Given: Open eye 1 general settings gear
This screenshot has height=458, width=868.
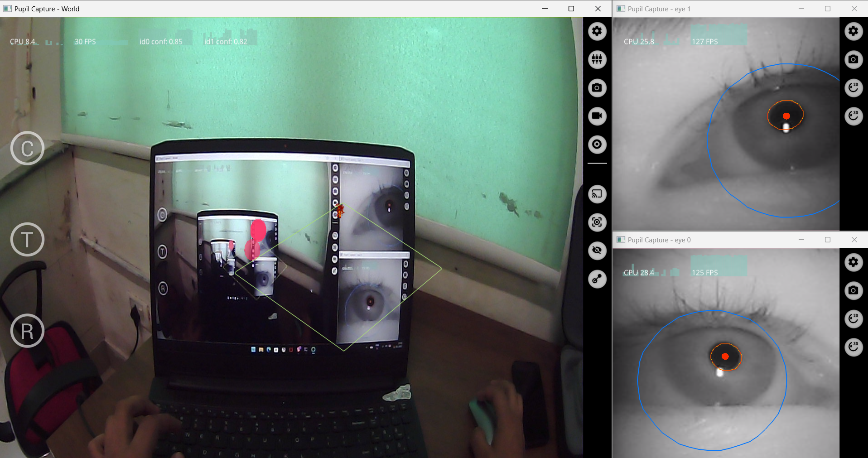Looking at the screenshot, I should pyautogui.click(x=854, y=31).
